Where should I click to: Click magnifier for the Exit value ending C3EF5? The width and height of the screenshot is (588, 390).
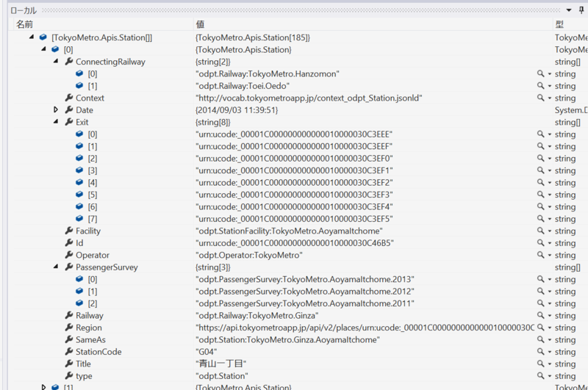click(540, 219)
